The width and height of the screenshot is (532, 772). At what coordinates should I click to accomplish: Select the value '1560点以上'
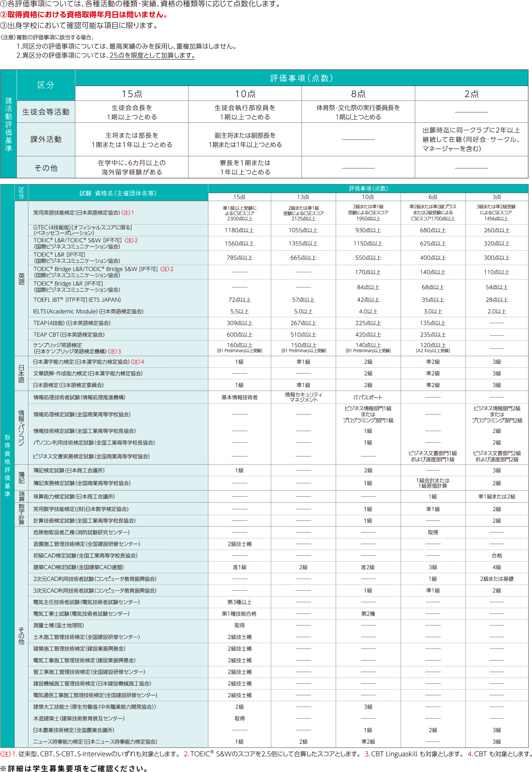(x=239, y=244)
